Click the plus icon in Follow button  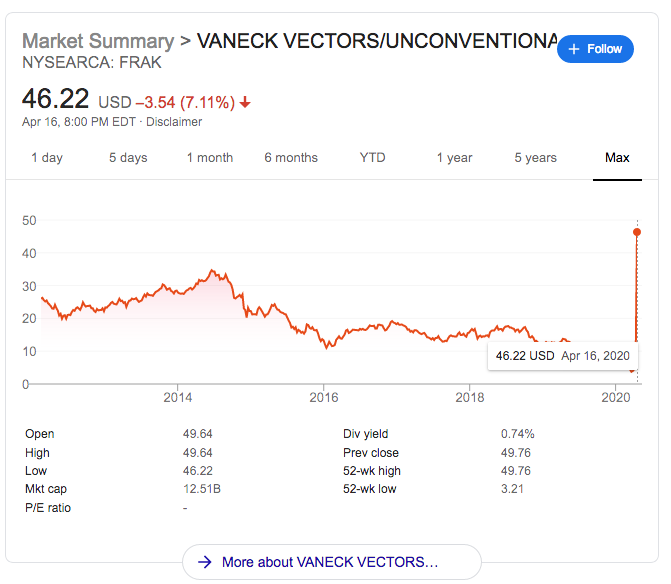pyautogui.click(x=574, y=49)
